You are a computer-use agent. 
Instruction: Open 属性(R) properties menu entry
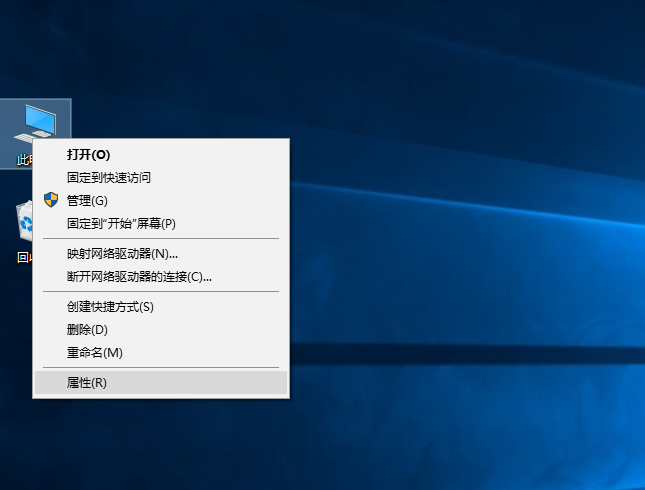[x=86, y=382]
